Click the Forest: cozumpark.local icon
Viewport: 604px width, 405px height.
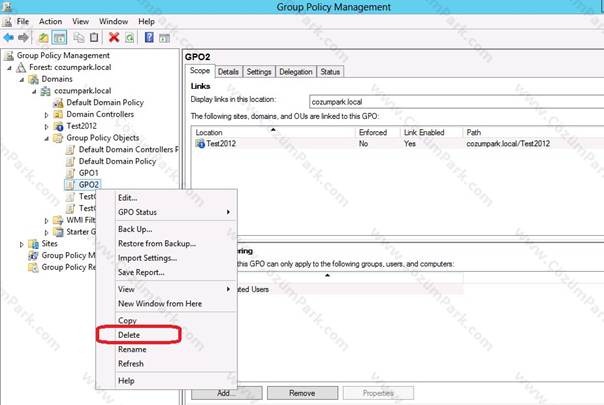(x=21, y=67)
